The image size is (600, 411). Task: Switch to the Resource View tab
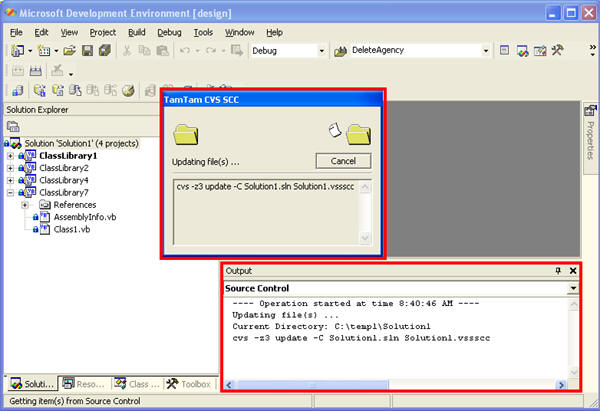pyautogui.click(x=84, y=384)
